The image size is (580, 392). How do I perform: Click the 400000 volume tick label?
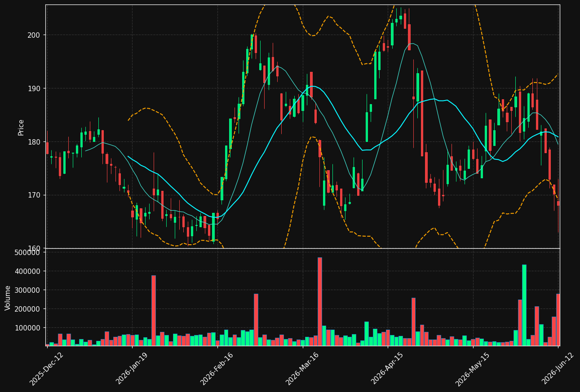[x=28, y=271]
